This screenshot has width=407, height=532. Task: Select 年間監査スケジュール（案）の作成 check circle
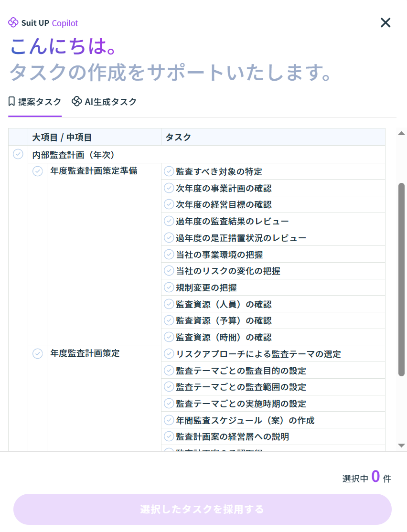tap(169, 420)
